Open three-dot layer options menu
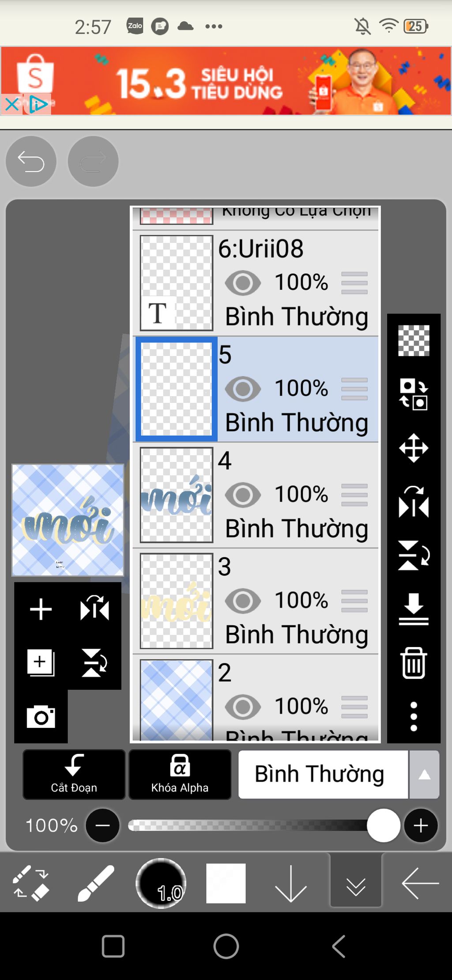Screen dimensions: 452x980 [x=414, y=716]
